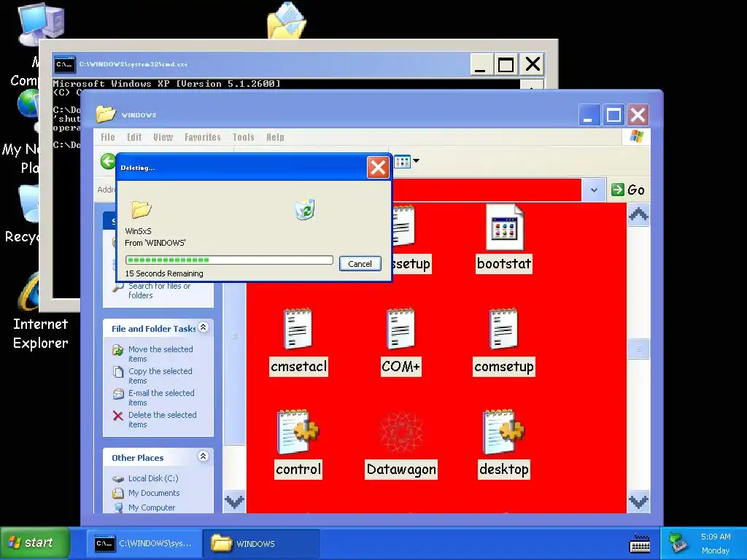Select the folder icon on desktop top
Screen dimensions: 747x560
pos(286,20)
